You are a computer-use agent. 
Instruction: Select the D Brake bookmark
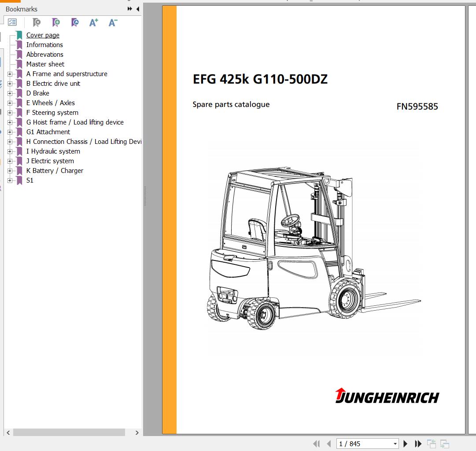point(38,93)
